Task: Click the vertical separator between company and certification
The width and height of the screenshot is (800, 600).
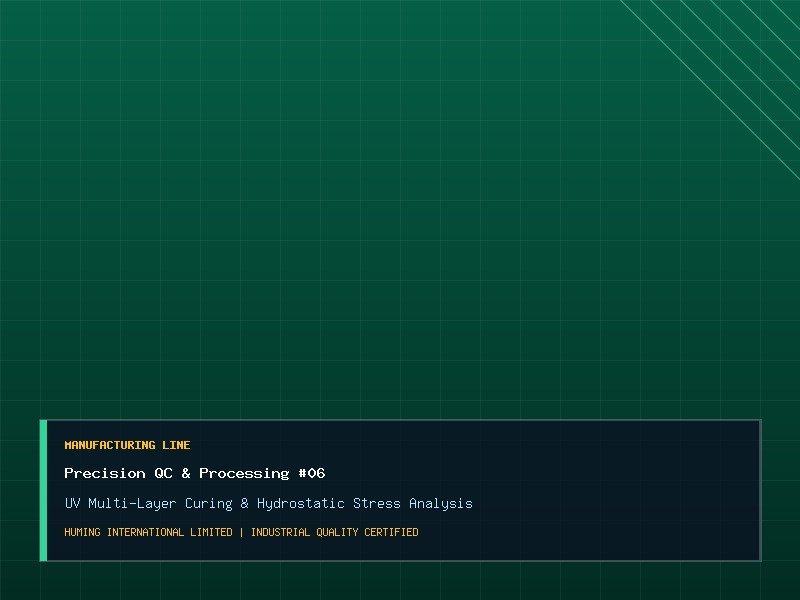Action: click(241, 532)
